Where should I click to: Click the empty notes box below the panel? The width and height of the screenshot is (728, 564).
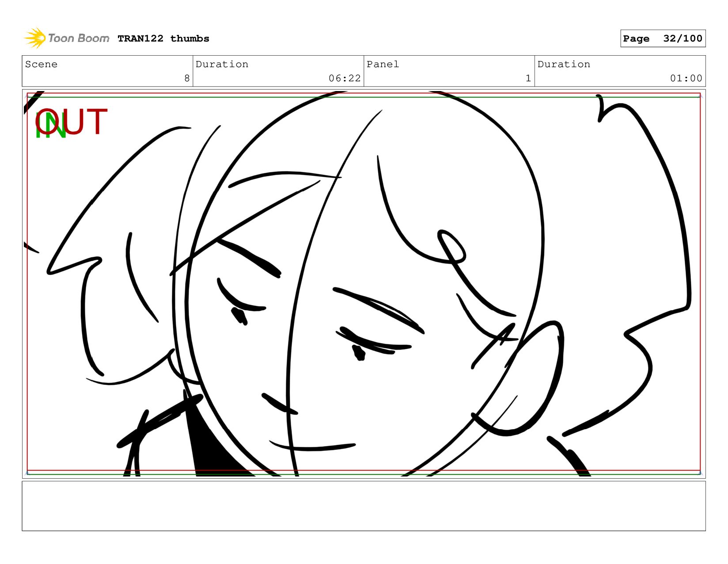click(x=364, y=506)
